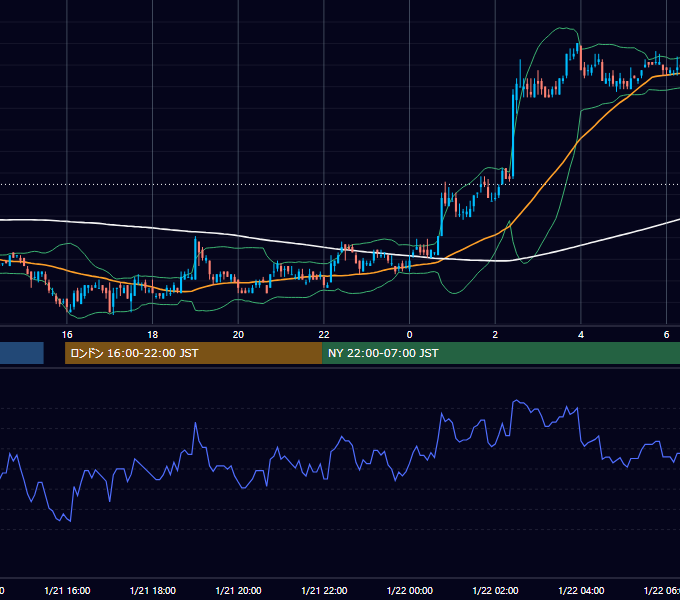Screen dimensions: 680x600
Task: Click the 1/22 00:00 indicator axis label
Action: point(410,590)
